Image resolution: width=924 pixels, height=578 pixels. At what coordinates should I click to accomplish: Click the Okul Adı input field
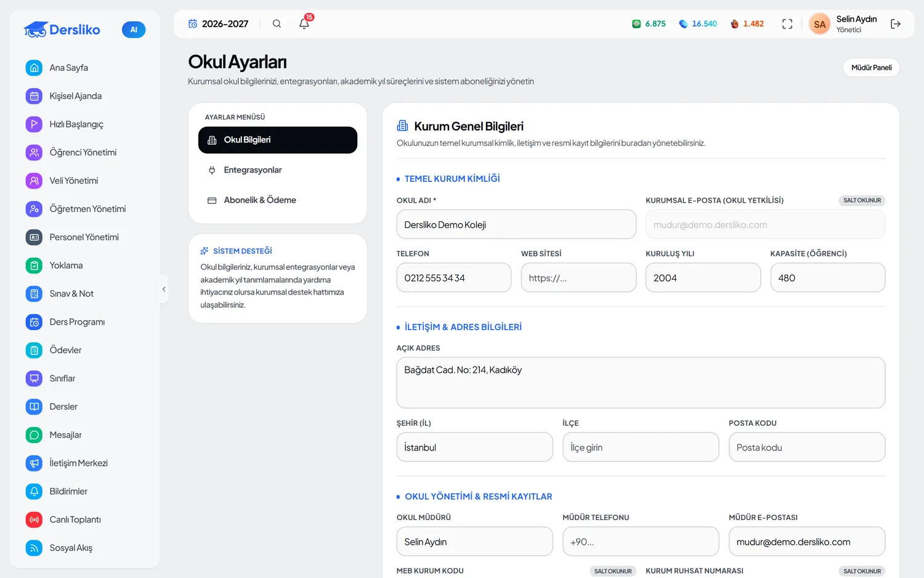pyautogui.click(x=516, y=224)
